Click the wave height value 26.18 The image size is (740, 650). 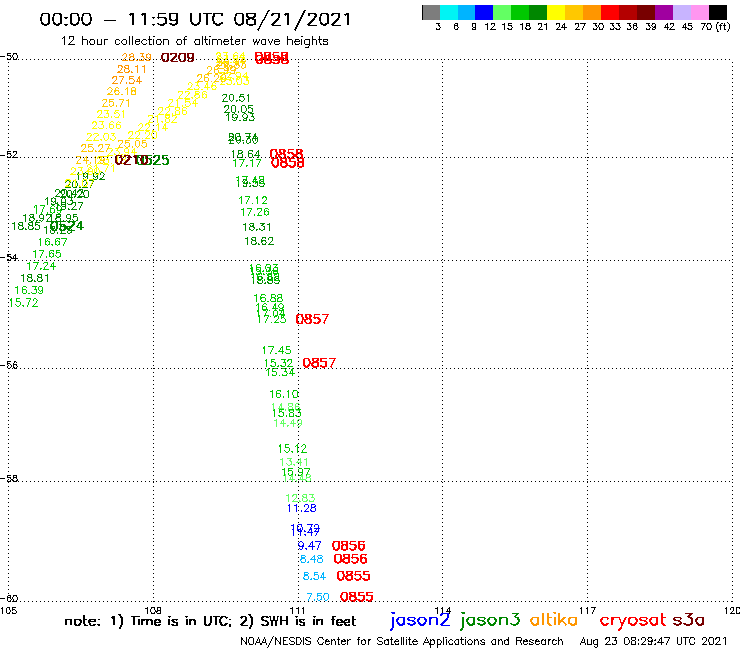click(121, 92)
